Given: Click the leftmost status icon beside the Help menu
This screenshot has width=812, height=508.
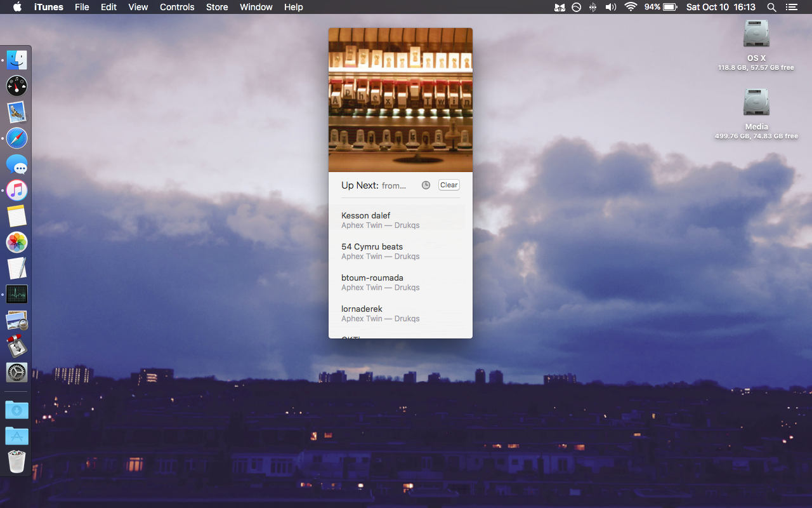Looking at the screenshot, I should 559,7.
